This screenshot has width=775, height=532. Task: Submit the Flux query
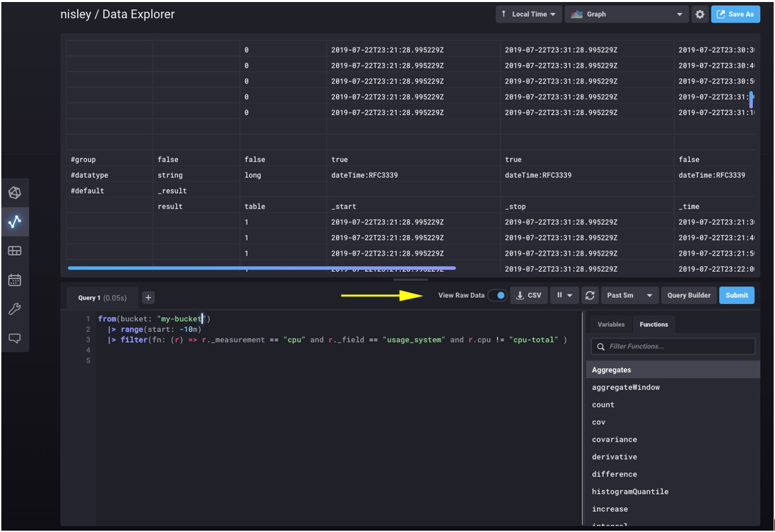(x=736, y=295)
